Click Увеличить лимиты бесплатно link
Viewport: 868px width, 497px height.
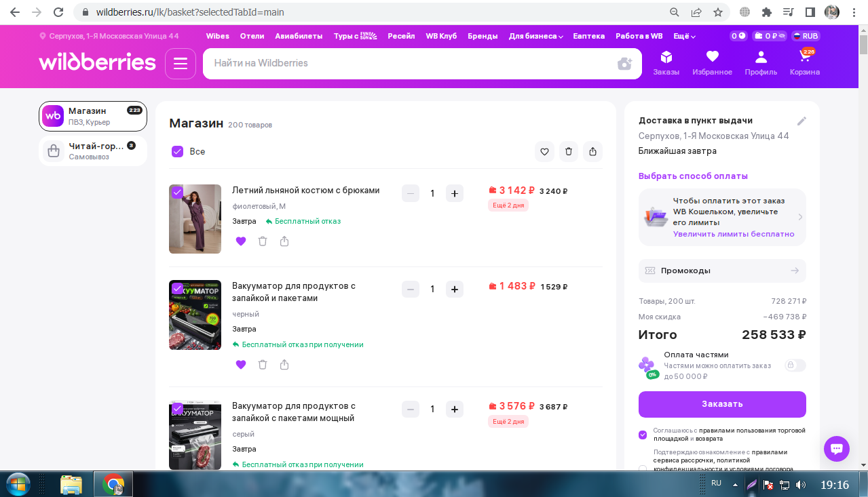point(734,234)
